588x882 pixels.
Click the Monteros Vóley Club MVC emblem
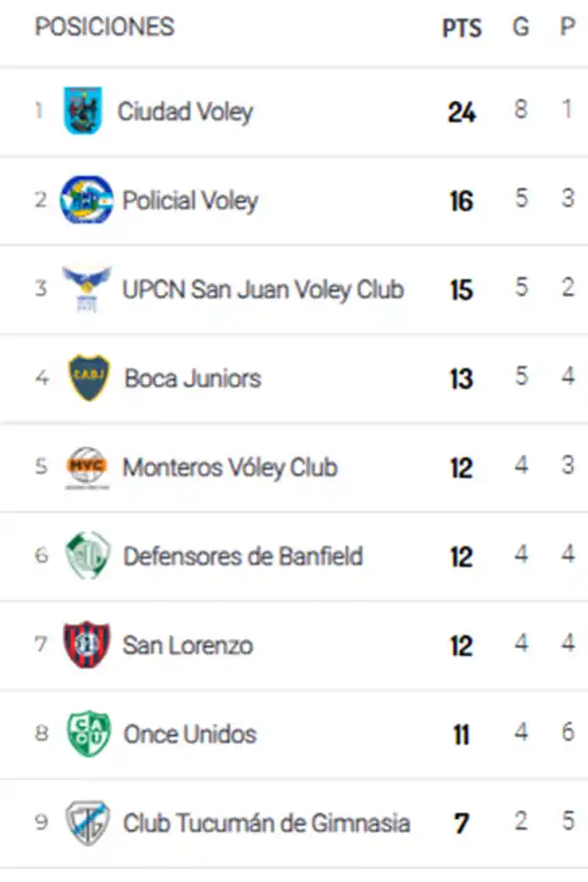86,467
